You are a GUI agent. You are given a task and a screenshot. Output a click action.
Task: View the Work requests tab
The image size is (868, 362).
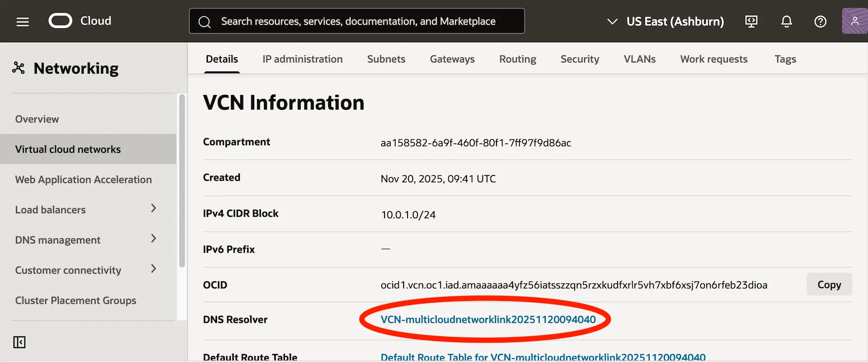coord(714,59)
